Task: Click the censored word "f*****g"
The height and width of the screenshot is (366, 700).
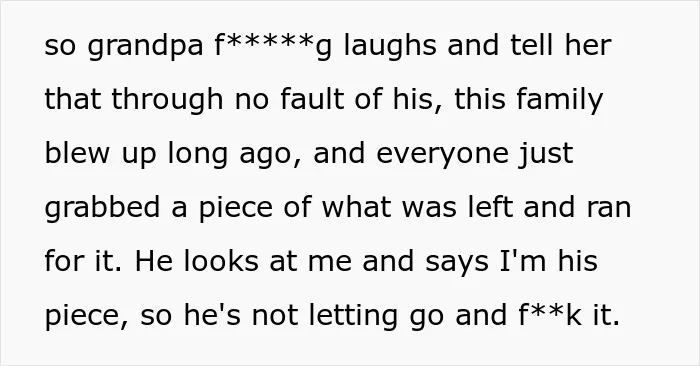Action: tap(273, 46)
